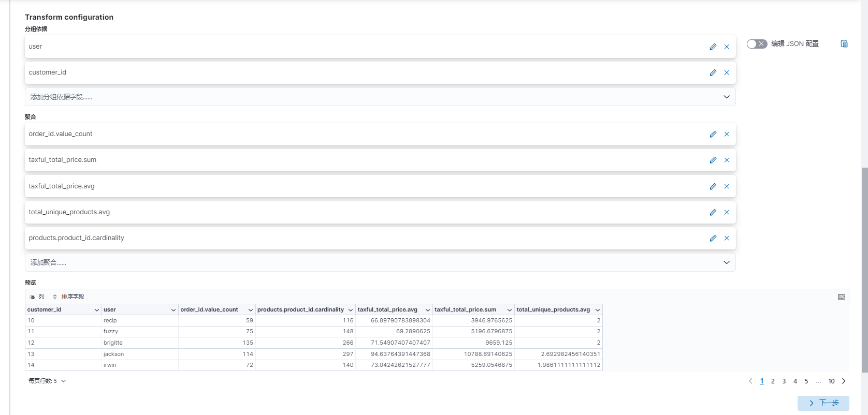Screen dimensions: 868x415
Task: Select cell with user recip
Action: 140,321
